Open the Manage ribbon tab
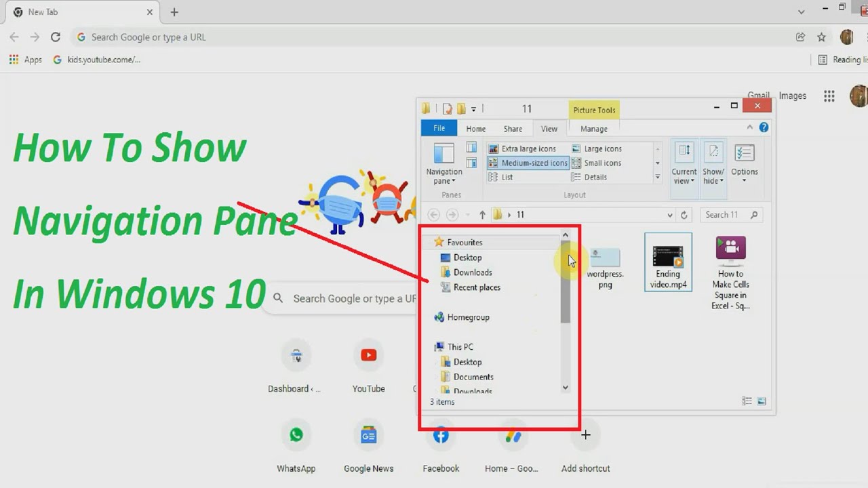 (594, 129)
